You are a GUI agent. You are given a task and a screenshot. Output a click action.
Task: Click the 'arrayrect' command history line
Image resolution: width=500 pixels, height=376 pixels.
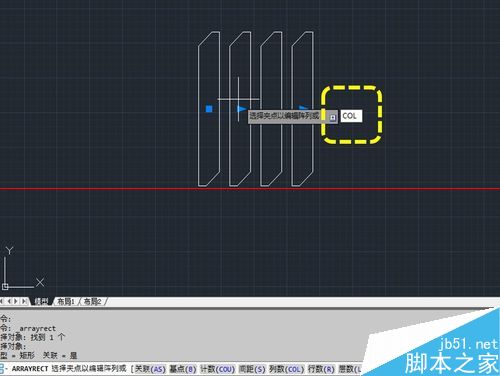[x=28, y=328]
